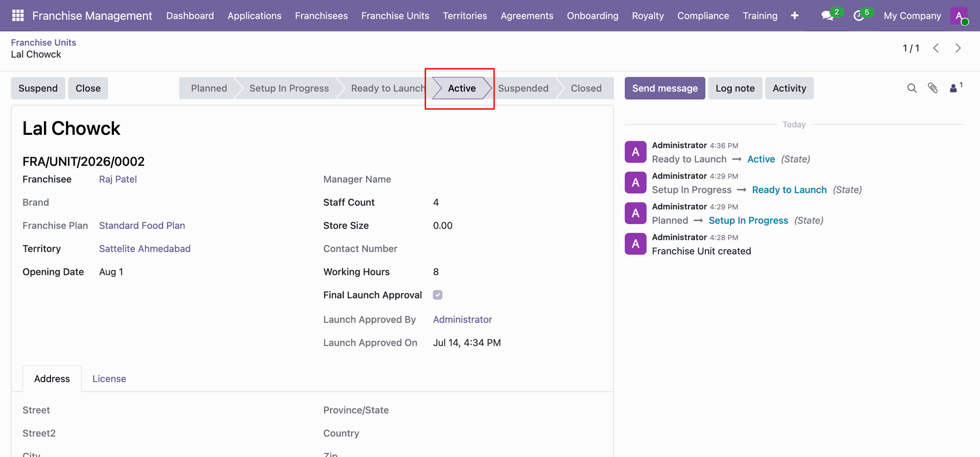Click the Activity button
Viewport: 980px width, 457px height.
pyautogui.click(x=789, y=88)
